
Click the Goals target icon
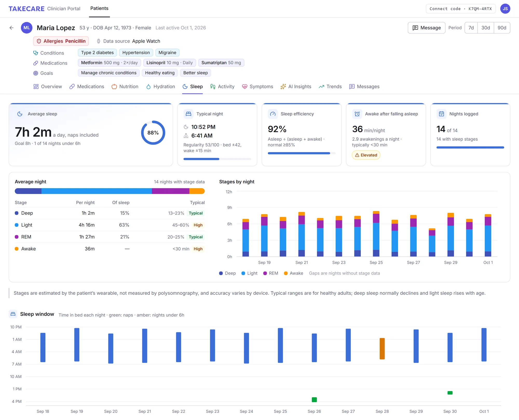tap(36, 73)
